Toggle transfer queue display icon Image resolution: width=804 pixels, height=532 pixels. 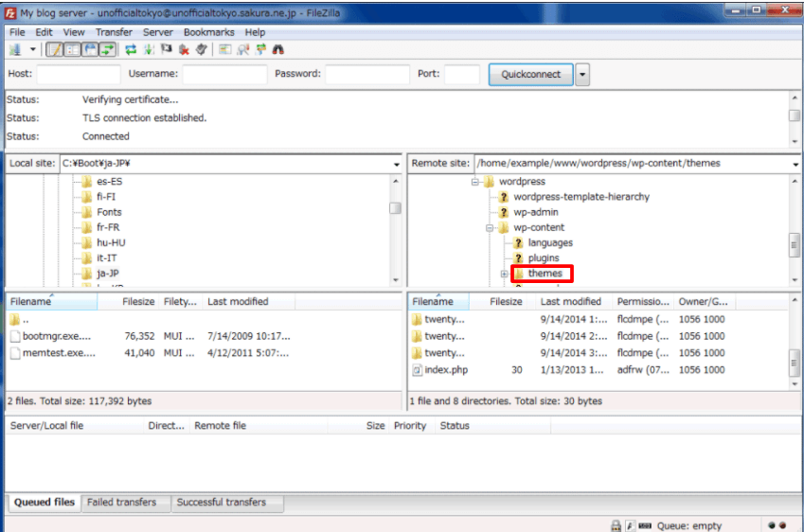click(x=108, y=50)
